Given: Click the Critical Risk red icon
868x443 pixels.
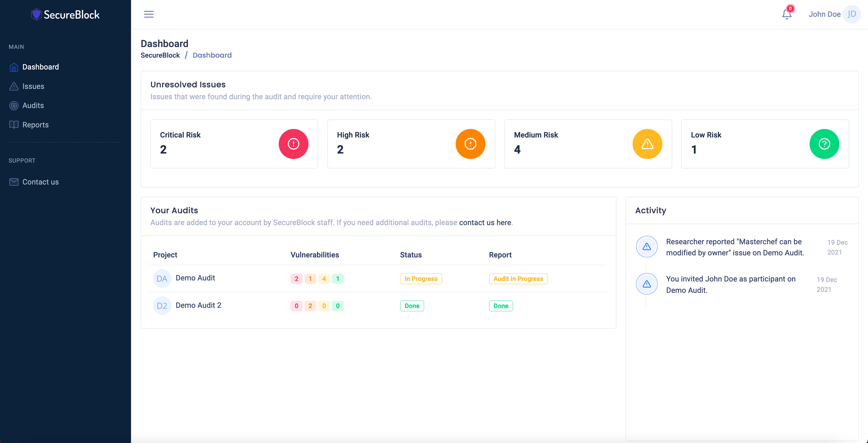Looking at the screenshot, I should pyautogui.click(x=293, y=144).
